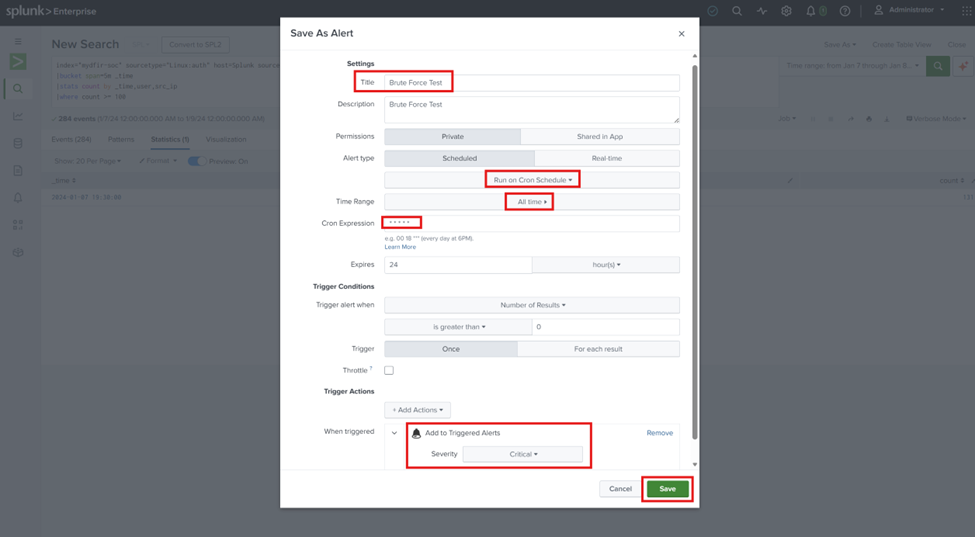Image resolution: width=975 pixels, height=537 pixels.
Task: Click Create Table View
Action: click(902, 45)
